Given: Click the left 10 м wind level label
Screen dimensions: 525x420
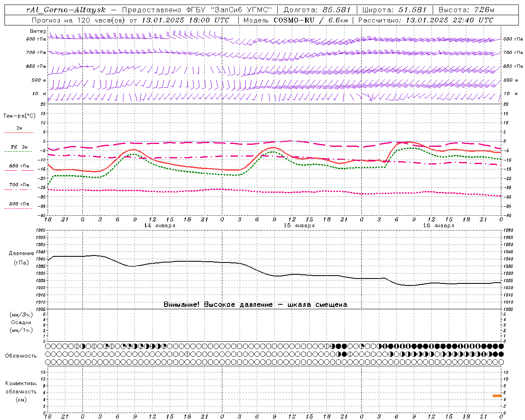Looking at the screenshot, I should (39, 94).
